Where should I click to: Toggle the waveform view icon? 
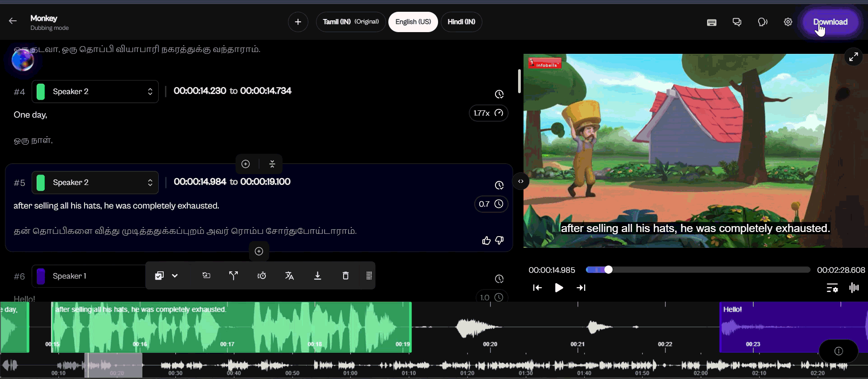854,288
